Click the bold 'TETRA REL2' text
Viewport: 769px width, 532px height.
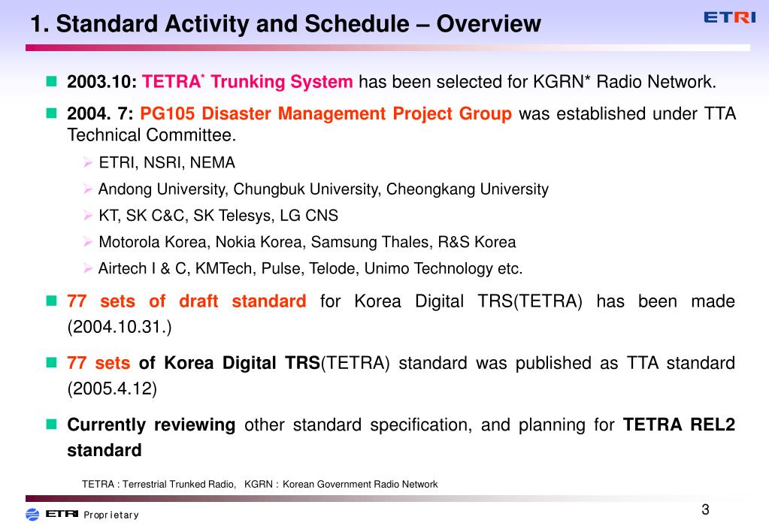click(680, 425)
